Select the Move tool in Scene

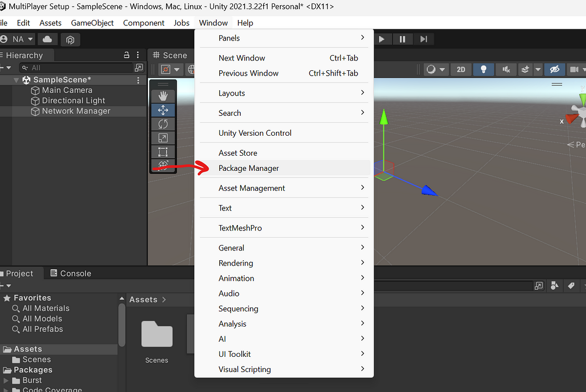(x=163, y=110)
